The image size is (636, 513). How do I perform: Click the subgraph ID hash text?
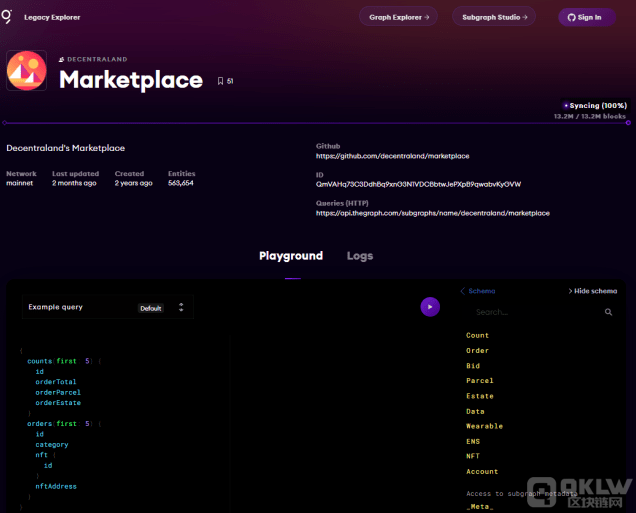[418, 185]
